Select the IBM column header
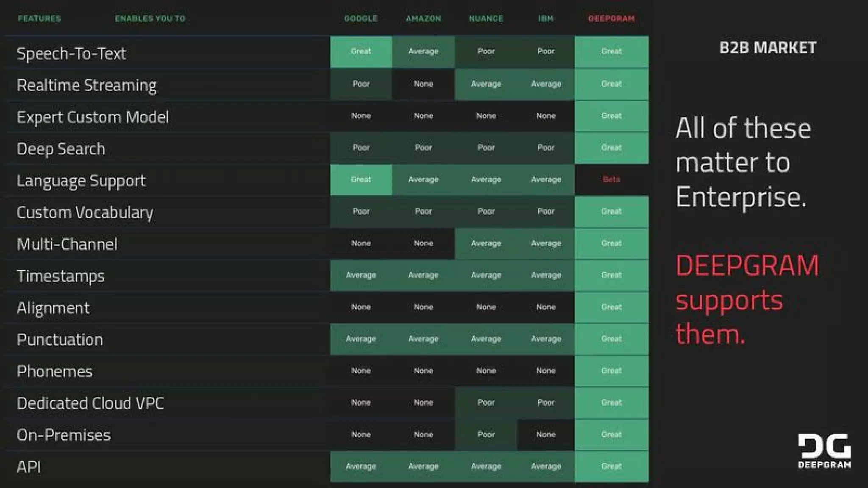 point(546,19)
